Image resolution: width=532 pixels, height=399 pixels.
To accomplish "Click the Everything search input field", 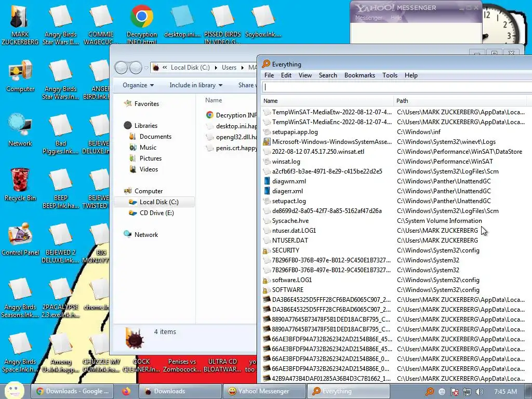I will [x=397, y=87].
